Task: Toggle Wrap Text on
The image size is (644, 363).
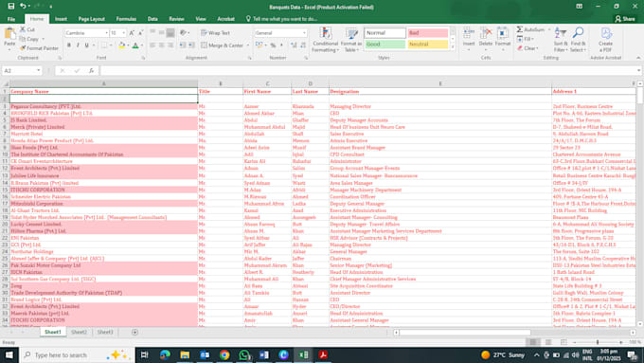Action: pos(216,33)
